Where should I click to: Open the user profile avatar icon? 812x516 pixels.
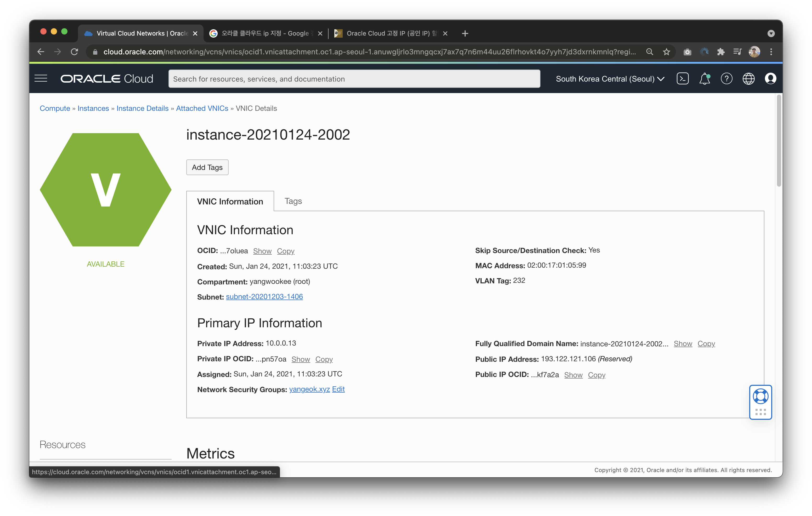(x=770, y=79)
